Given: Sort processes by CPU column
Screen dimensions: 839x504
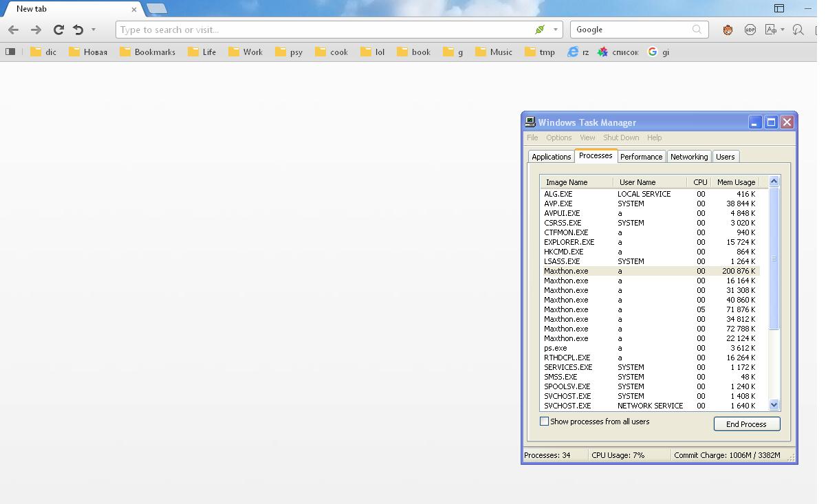Looking at the screenshot, I should 699,182.
